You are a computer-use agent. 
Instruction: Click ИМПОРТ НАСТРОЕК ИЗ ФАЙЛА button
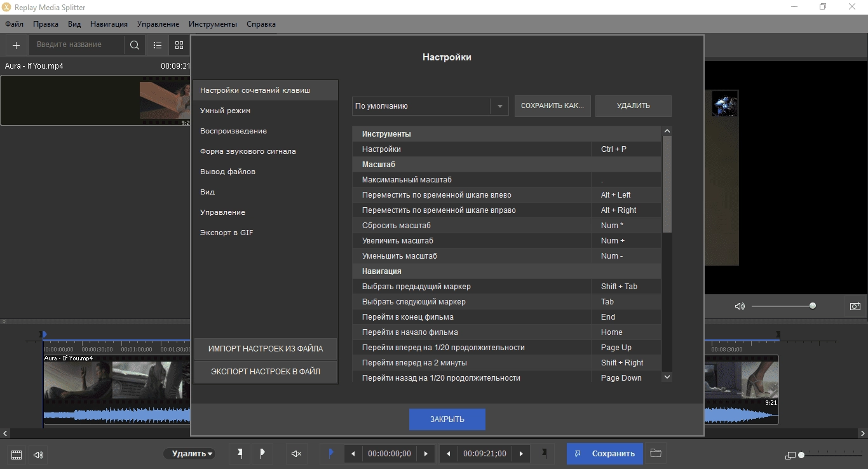coord(266,349)
